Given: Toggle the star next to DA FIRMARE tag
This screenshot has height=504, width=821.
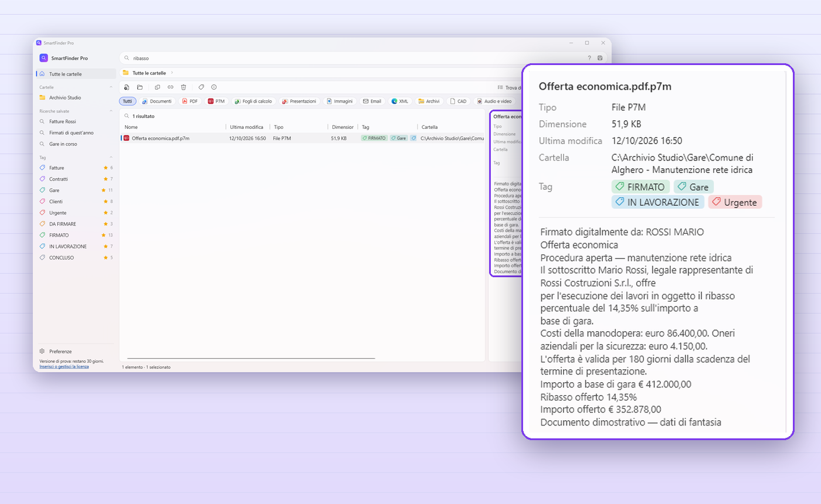Looking at the screenshot, I should [x=106, y=224].
